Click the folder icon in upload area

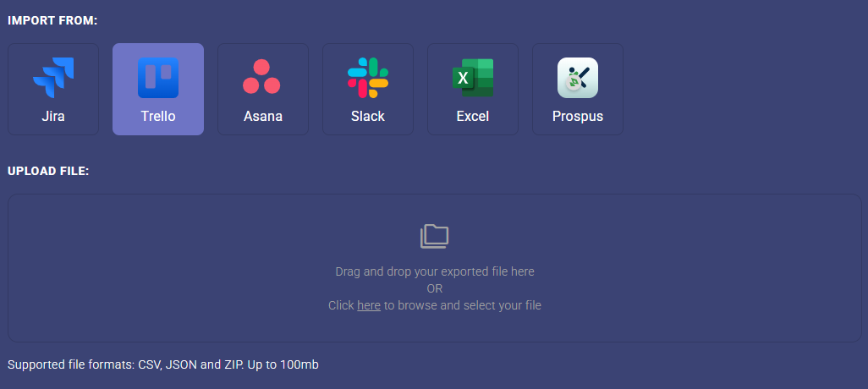click(x=435, y=236)
